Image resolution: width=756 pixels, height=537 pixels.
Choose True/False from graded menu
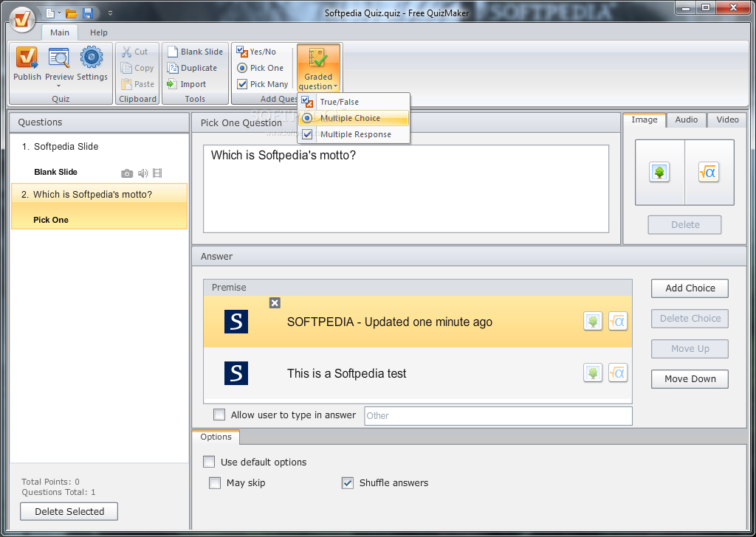coord(354,102)
